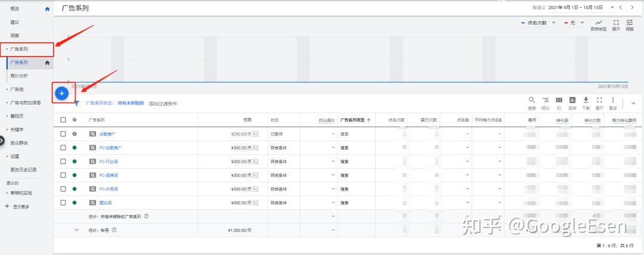Image resolution: width=644 pixels, height=255 pixels.
Task: Open the PC-品牌词 campaign link
Action: pos(109,175)
